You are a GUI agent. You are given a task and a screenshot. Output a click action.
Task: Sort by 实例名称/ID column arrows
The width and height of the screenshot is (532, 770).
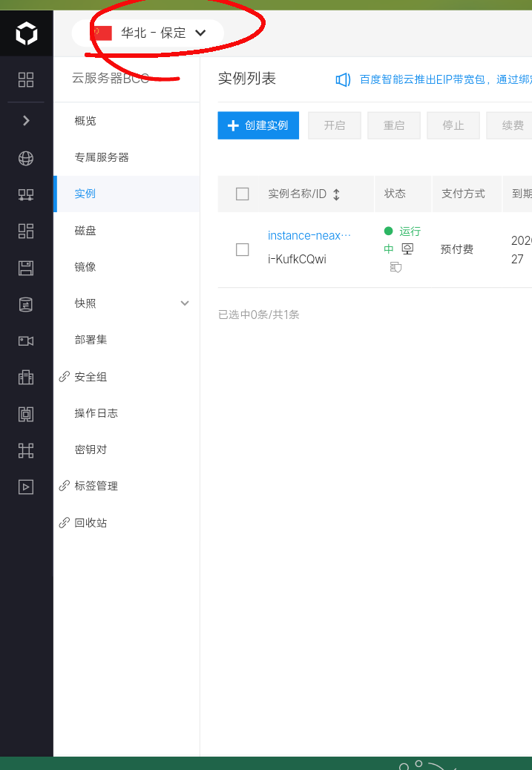[337, 194]
